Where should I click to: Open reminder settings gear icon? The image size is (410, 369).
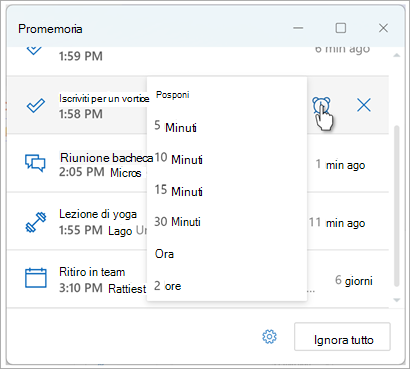(x=269, y=337)
